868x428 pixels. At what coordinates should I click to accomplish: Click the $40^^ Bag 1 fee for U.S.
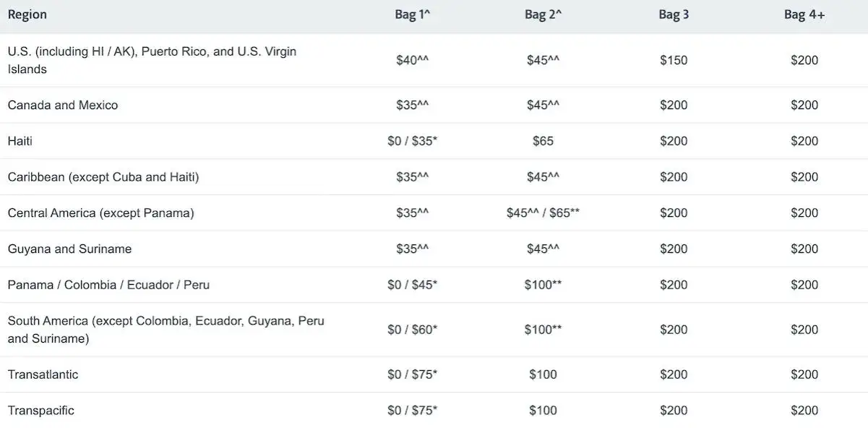413,60
